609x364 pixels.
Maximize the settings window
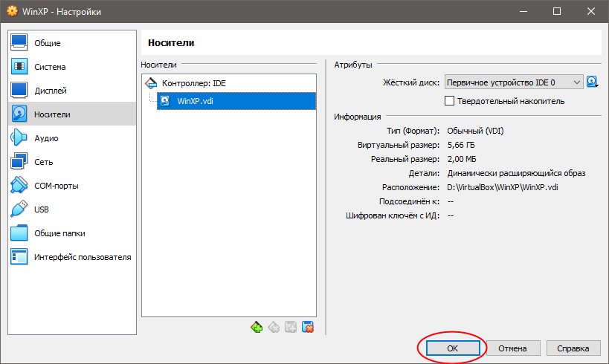pos(556,11)
